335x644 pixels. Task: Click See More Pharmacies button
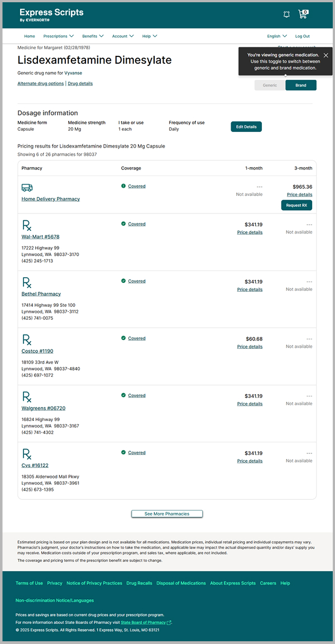(x=167, y=514)
